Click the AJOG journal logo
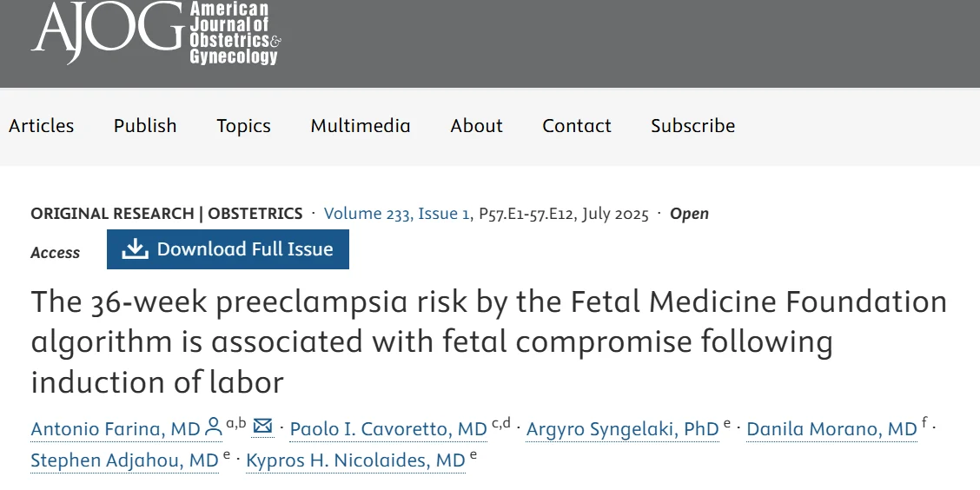 click(156, 32)
